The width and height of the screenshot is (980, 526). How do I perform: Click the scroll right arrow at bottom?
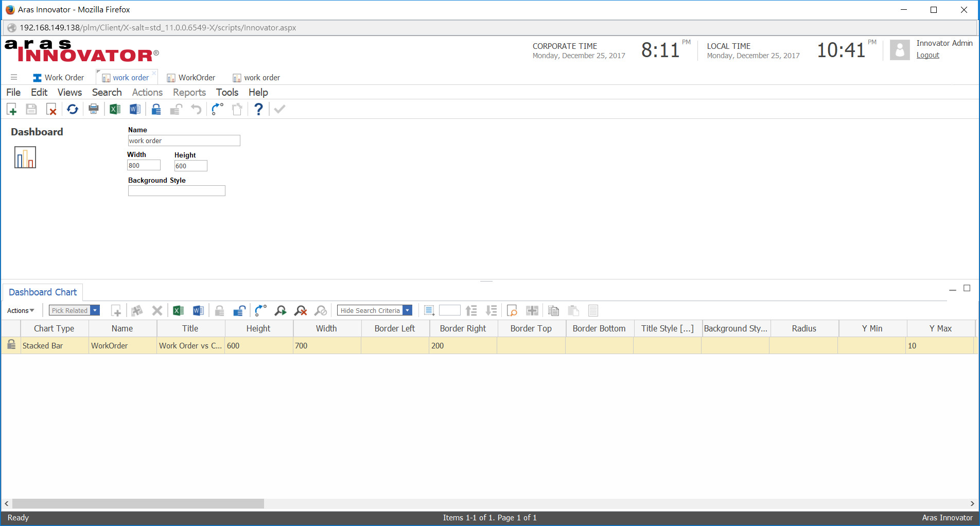(x=972, y=503)
